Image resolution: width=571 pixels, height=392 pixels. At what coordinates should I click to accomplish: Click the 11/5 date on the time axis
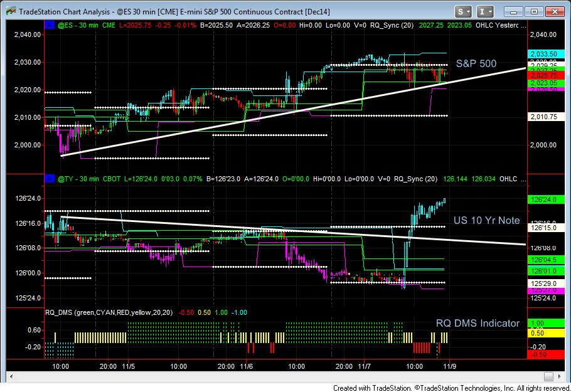pyautogui.click(x=128, y=366)
